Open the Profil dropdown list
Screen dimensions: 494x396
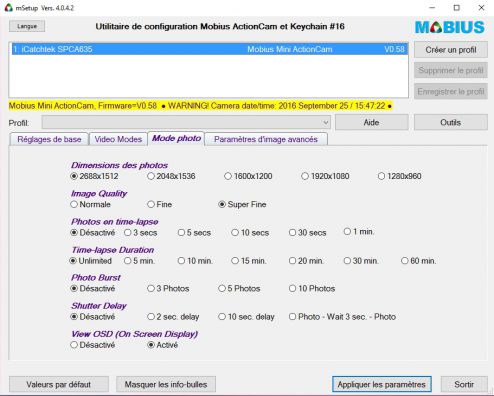pyautogui.click(x=186, y=123)
